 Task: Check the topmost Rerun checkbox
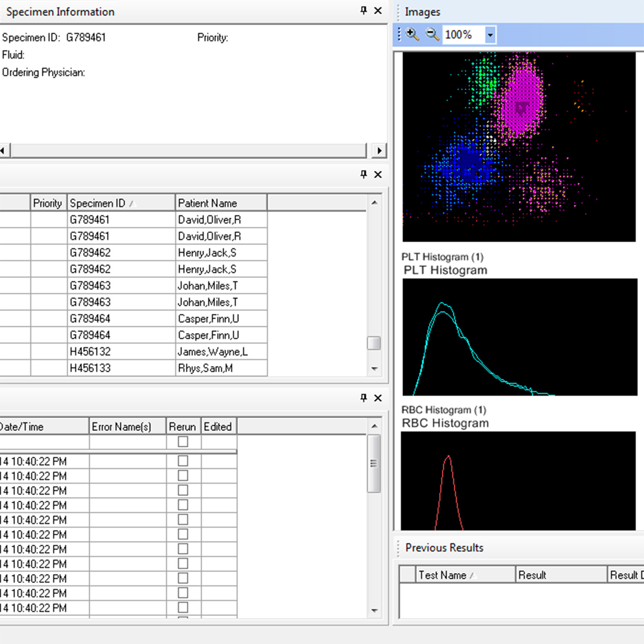[x=183, y=441]
